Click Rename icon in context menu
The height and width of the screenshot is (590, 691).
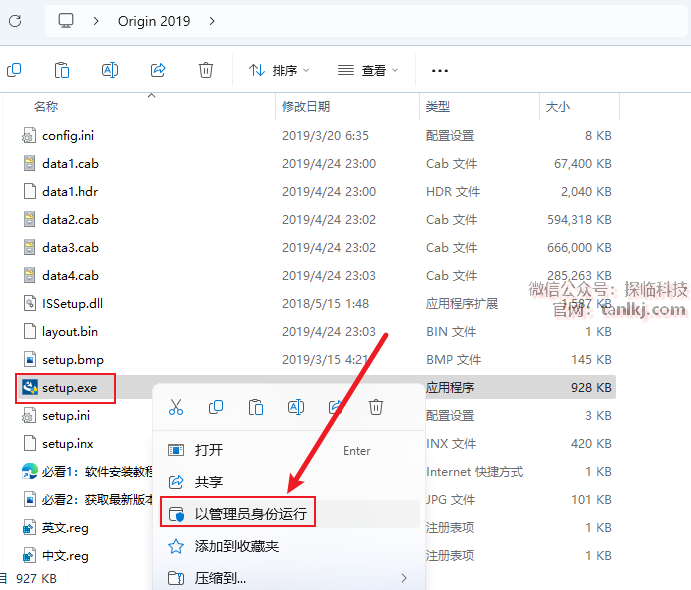pos(296,407)
